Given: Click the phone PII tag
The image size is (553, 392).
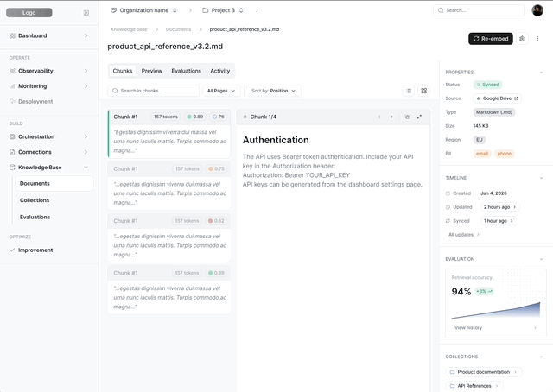Looking at the screenshot, I should point(505,154).
